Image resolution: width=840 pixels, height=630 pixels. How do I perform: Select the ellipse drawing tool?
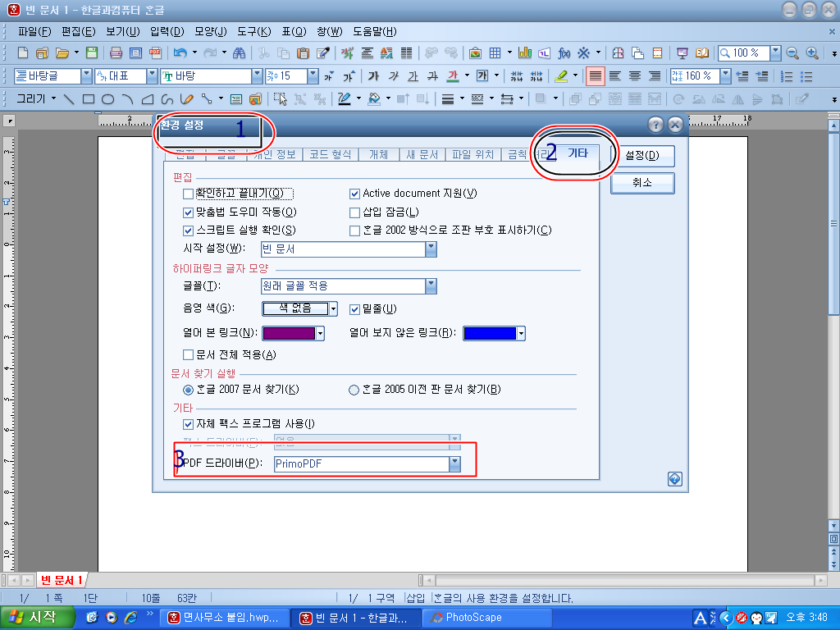click(107, 99)
